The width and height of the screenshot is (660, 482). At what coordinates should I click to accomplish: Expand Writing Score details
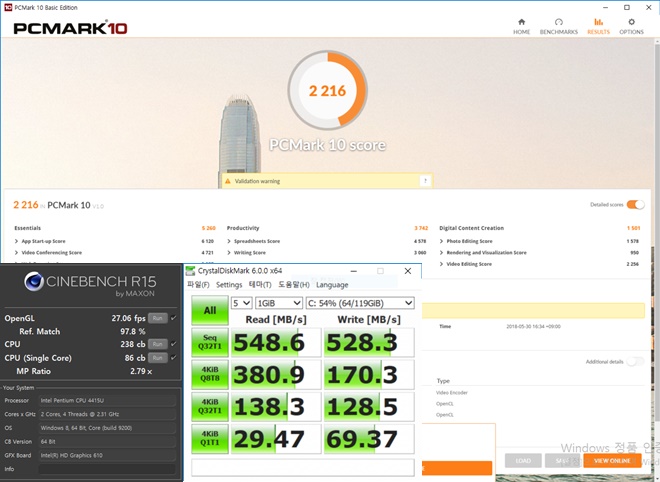(x=229, y=253)
